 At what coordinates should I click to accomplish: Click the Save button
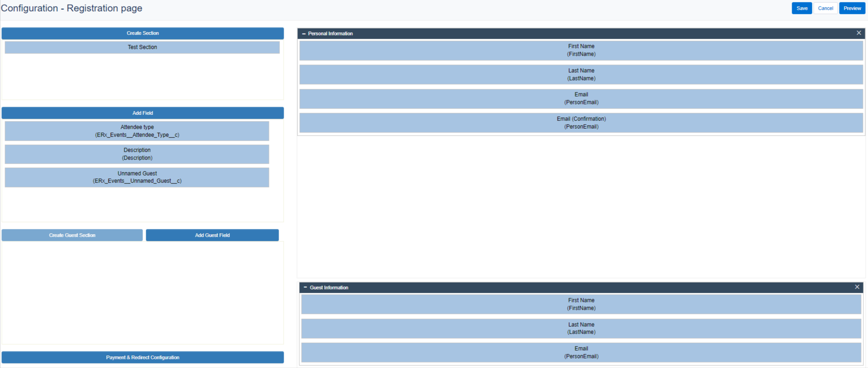pyautogui.click(x=801, y=8)
